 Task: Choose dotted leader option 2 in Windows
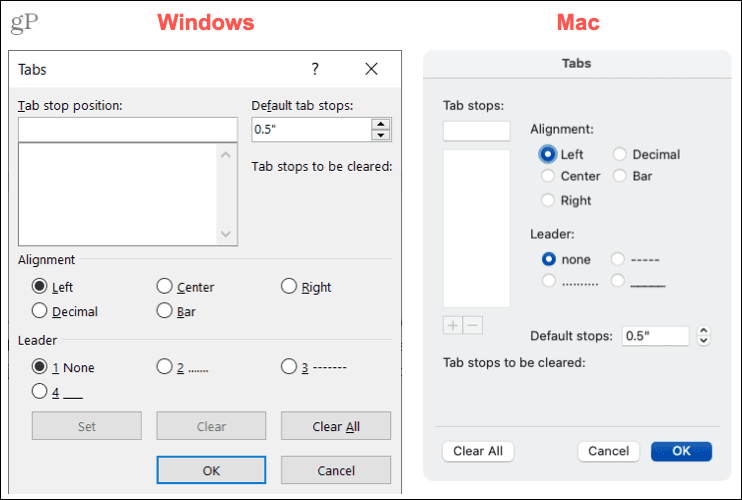tap(164, 367)
